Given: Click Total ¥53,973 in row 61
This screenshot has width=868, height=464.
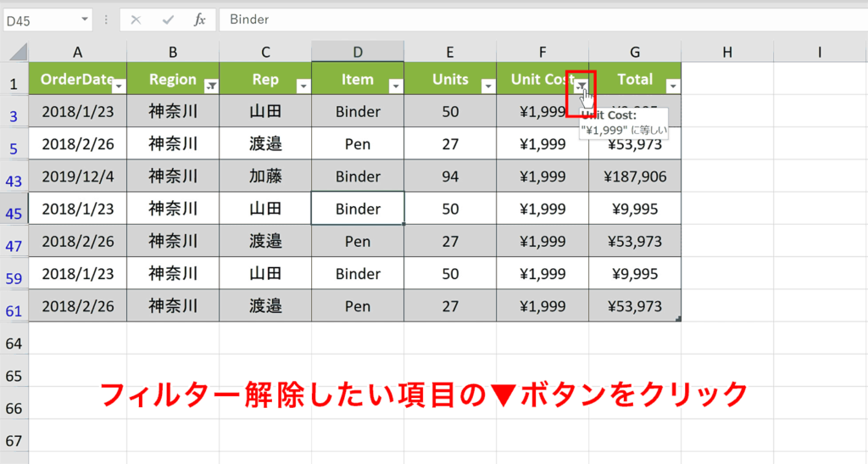Looking at the screenshot, I should [635, 305].
